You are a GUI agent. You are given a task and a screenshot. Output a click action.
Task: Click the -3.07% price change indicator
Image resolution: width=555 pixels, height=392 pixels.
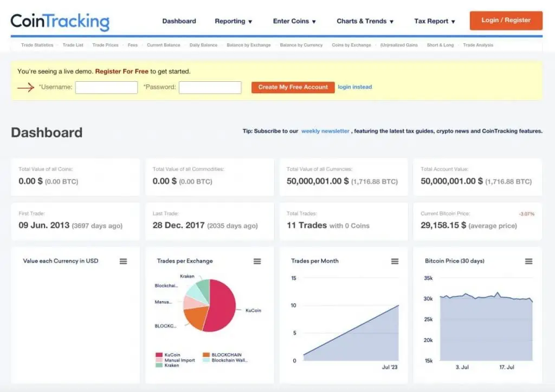point(526,214)
